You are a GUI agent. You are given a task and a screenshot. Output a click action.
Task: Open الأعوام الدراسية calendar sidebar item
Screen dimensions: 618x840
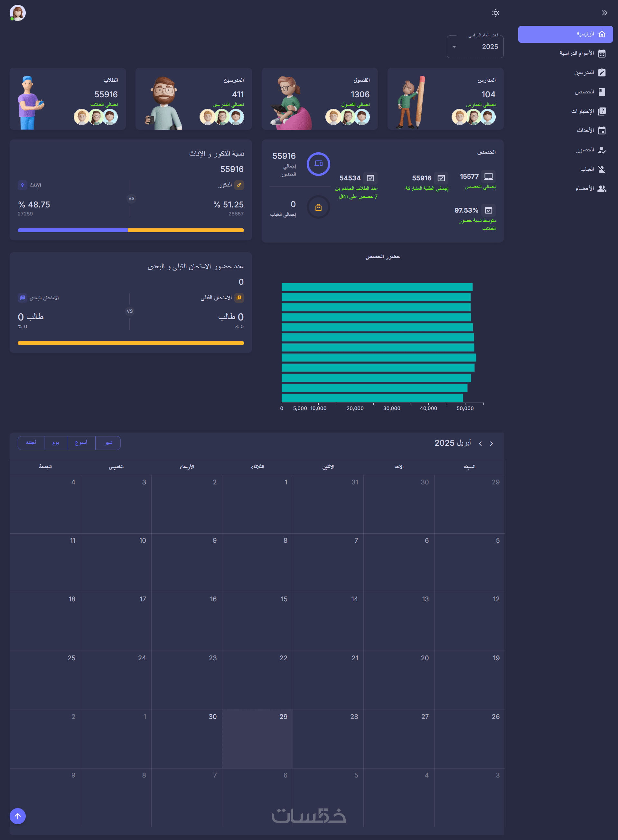(602, 53)
